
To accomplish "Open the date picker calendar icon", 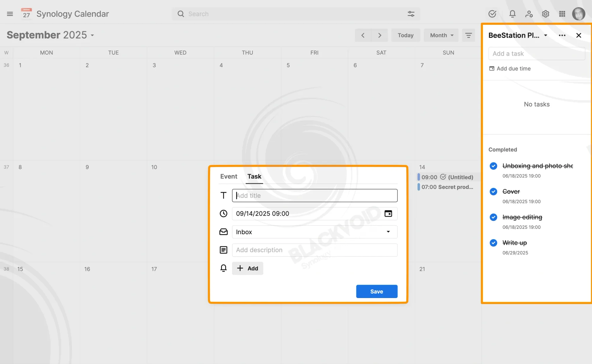I will 388,213.
